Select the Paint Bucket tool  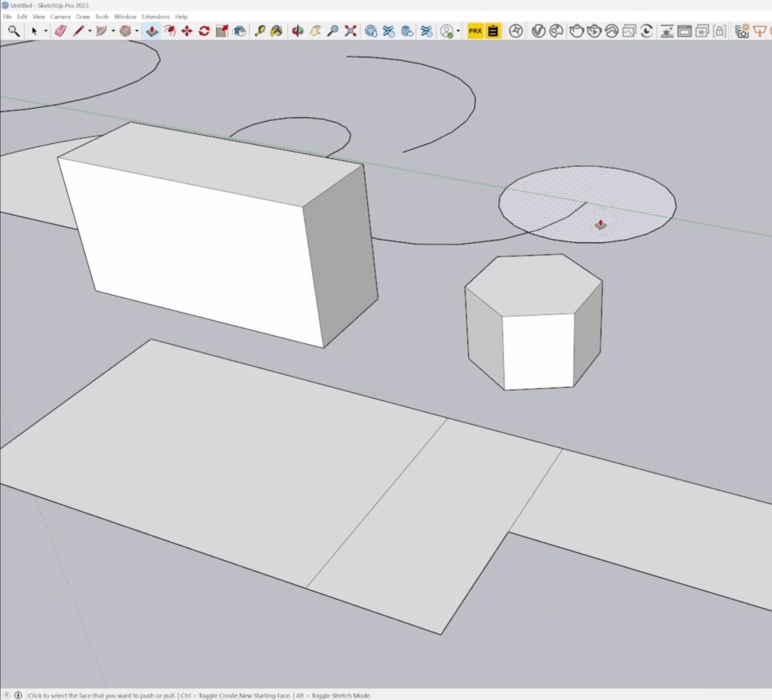coord(277,31)
